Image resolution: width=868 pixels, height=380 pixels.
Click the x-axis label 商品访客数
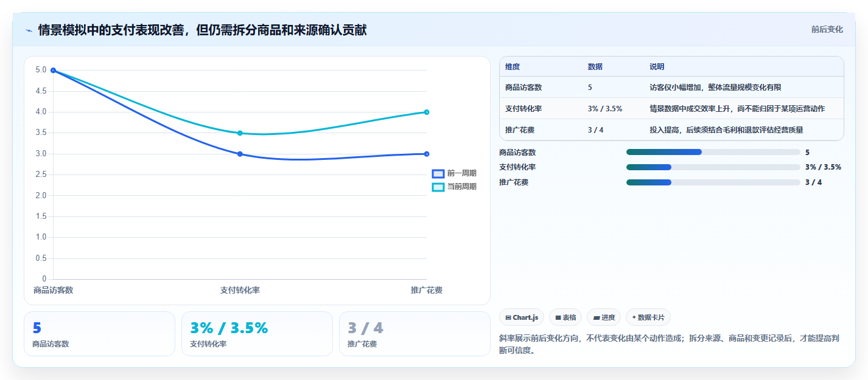click(x=53, y=291)
